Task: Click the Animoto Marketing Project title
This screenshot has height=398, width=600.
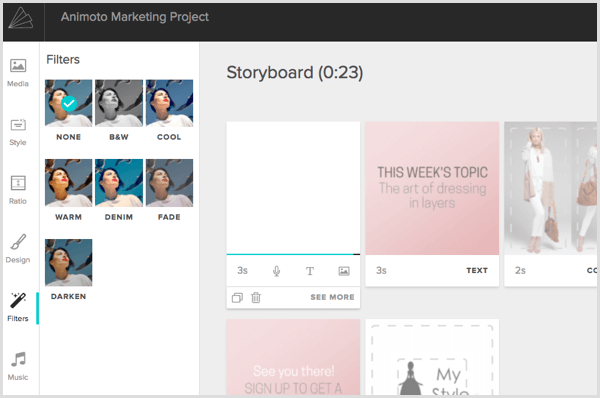Action: pos(135,17)
